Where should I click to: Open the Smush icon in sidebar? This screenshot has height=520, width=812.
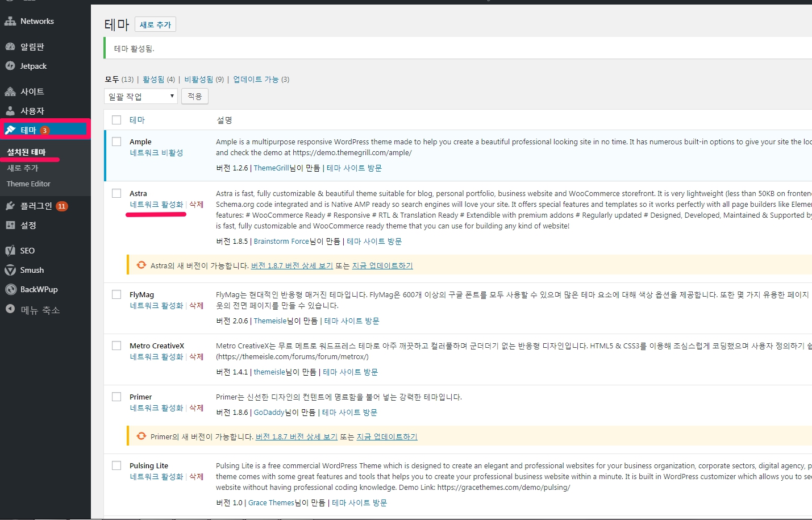(x=10, y=270)
